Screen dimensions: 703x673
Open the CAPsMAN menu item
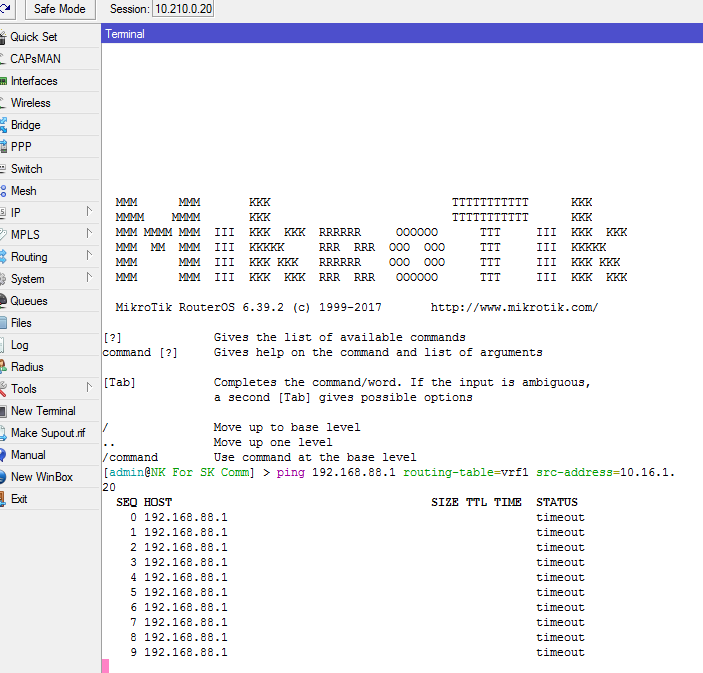click(x=49, y=59)
